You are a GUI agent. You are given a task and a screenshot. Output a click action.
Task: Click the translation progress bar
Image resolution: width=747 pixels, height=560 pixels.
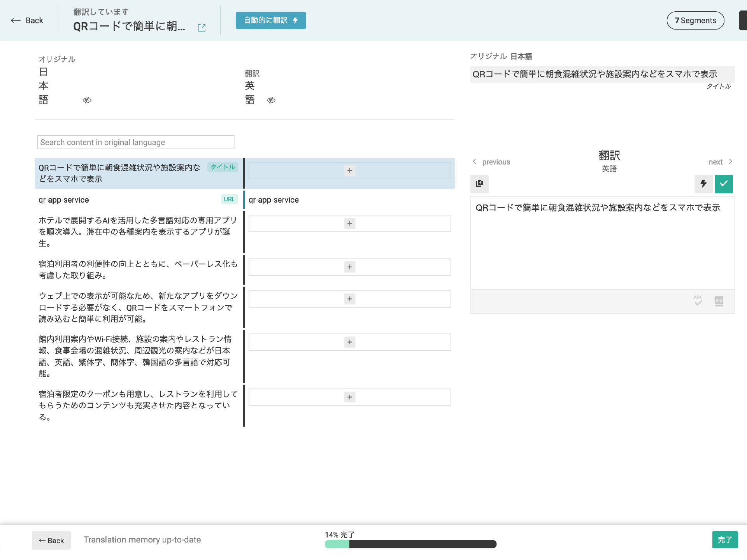pos(410,544)
